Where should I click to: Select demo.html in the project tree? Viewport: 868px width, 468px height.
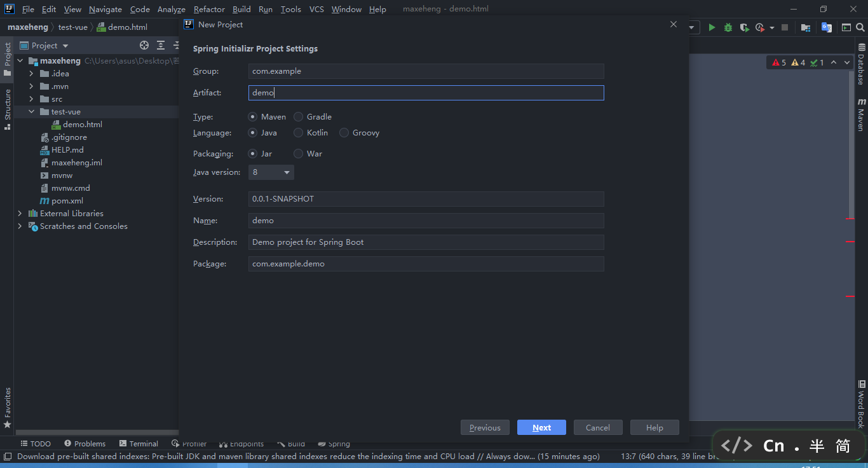point(82,125)
